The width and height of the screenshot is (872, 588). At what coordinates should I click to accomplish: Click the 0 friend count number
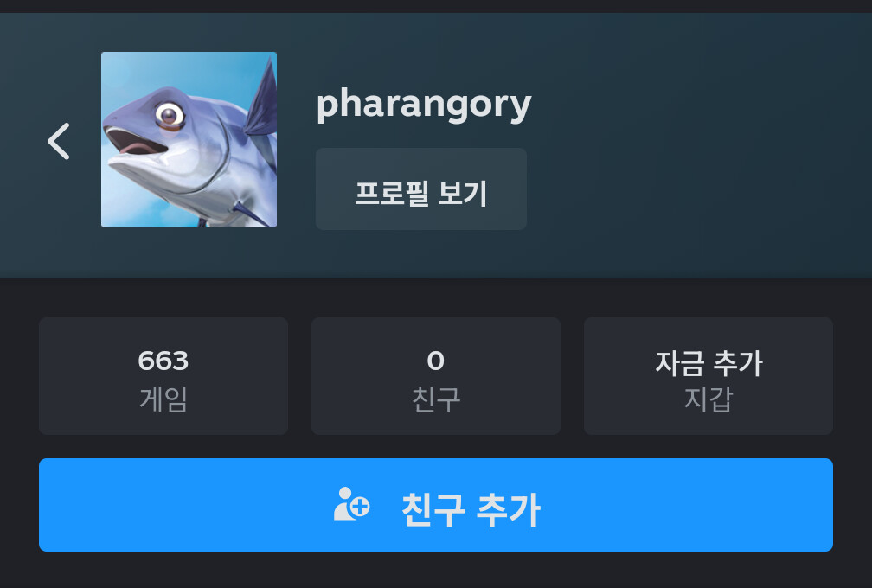(x=436, y=361)
